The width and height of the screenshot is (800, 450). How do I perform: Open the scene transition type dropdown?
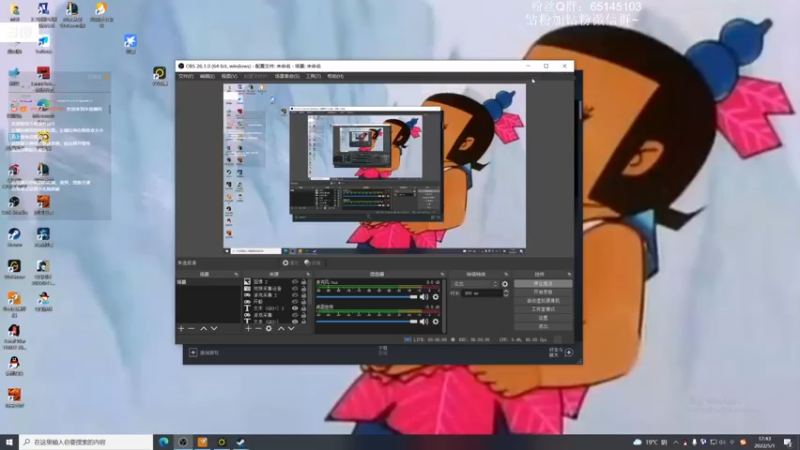[x=475, y=284]
